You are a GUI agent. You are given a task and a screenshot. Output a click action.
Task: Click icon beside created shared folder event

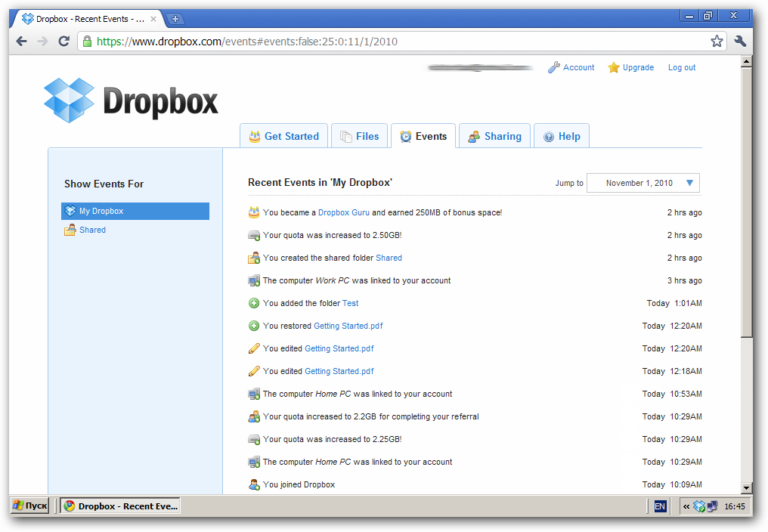(x=254, y=258)
